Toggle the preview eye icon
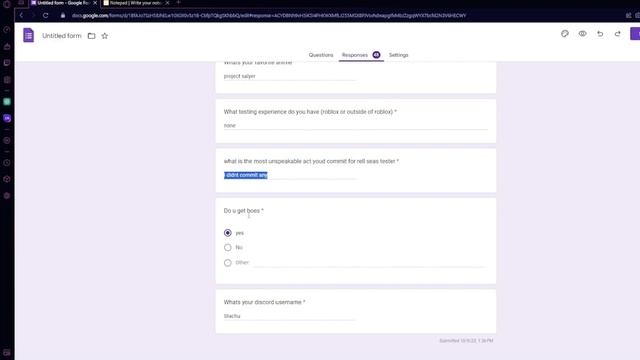 click(582, 34)
